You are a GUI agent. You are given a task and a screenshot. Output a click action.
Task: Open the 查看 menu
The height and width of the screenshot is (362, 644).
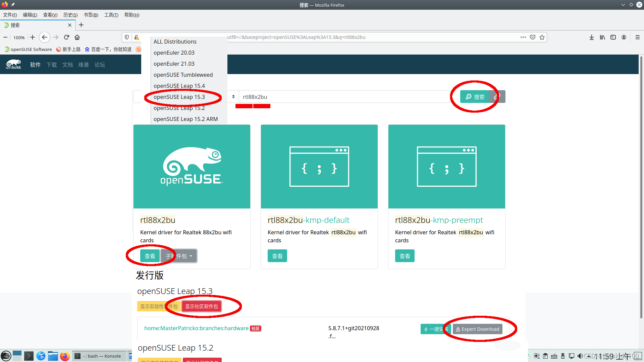pos(50,15)
